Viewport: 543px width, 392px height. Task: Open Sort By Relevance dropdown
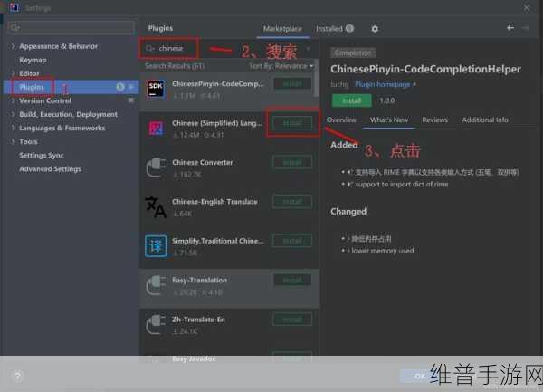(x=281, y=66)
